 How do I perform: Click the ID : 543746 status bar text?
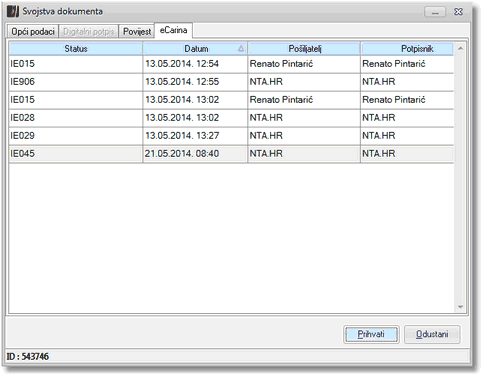[28, 357]
